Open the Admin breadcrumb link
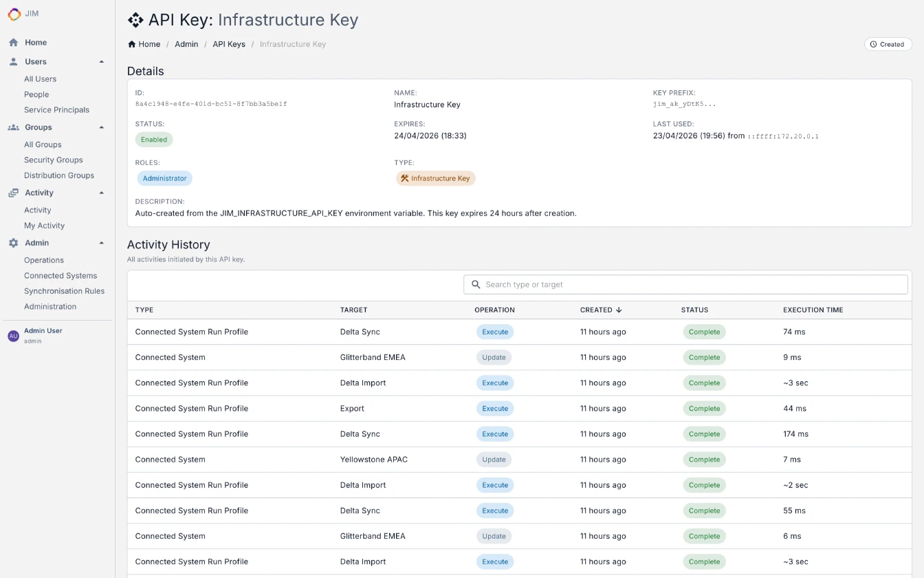 186,43
